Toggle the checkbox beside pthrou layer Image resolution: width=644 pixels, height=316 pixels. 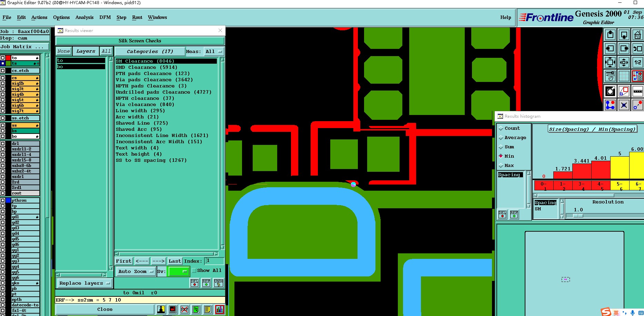[x=3, y=200]
